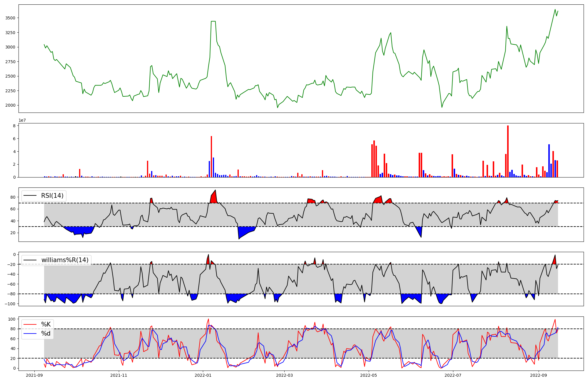Click the flat price plateau in January 2022
This screenshot has width=588, height=382.
(x=213, y=21)
